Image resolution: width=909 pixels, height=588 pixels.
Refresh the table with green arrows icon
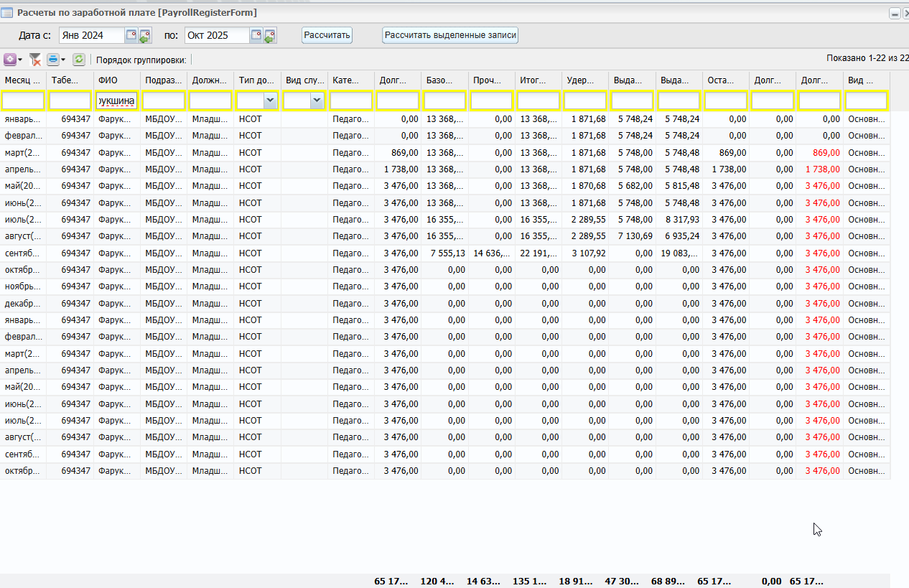coord(79,60)
